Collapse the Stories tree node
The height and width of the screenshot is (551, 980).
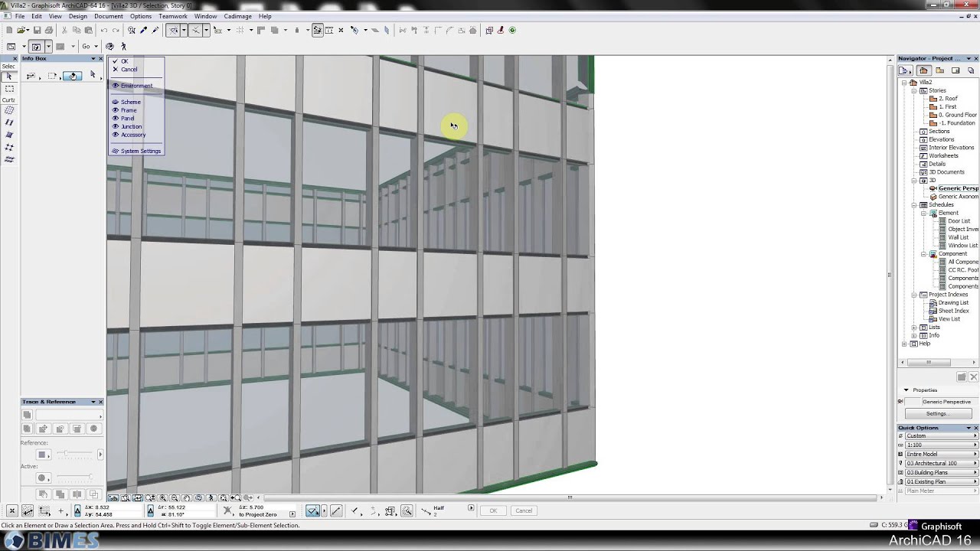point(914,90)
